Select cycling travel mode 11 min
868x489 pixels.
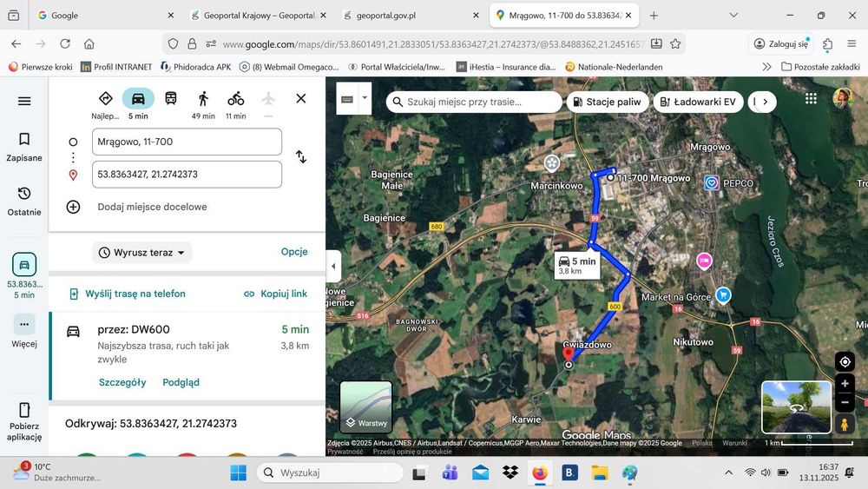click(x=236, y=104)
